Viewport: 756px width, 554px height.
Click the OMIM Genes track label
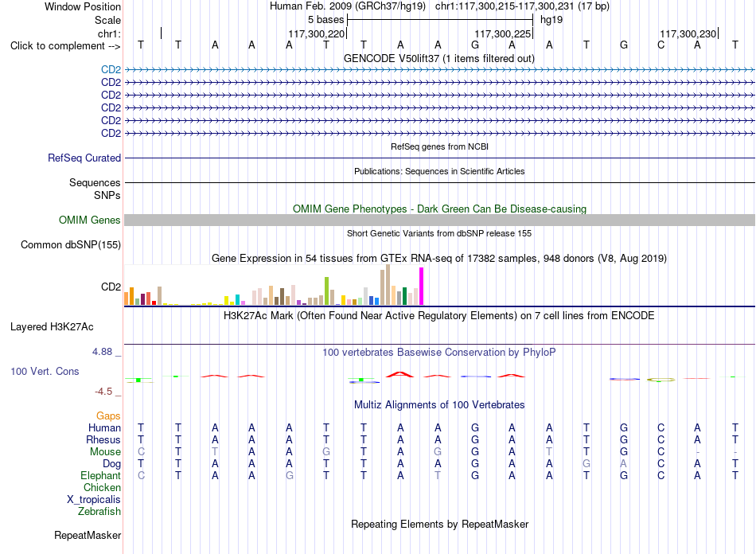click(x=89, y=220)
